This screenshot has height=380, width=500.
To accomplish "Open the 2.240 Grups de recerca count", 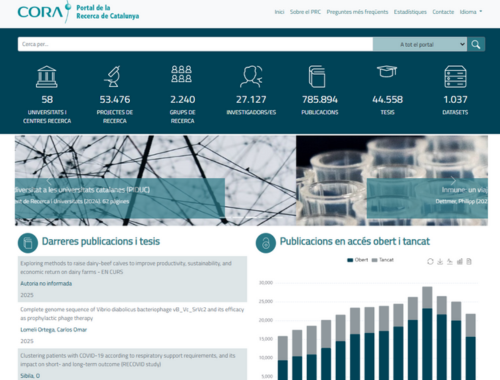I will click(183, 99).
